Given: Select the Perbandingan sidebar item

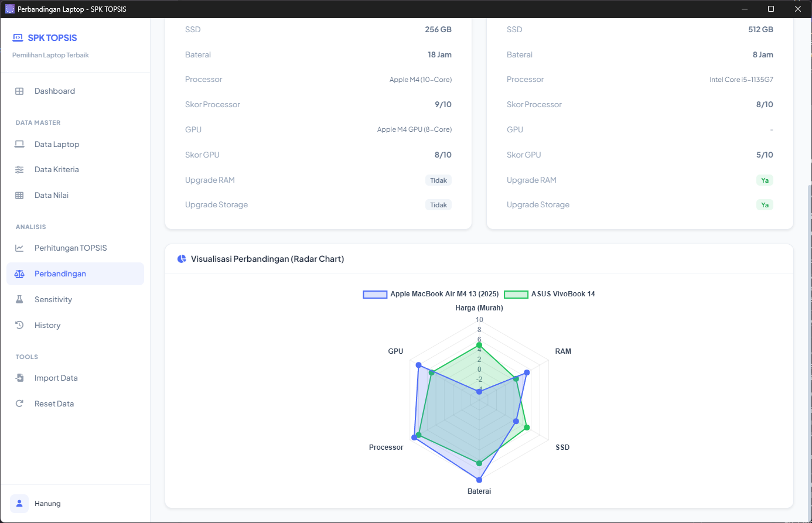Looking at the screenshot, I should (x=75, y=274).
